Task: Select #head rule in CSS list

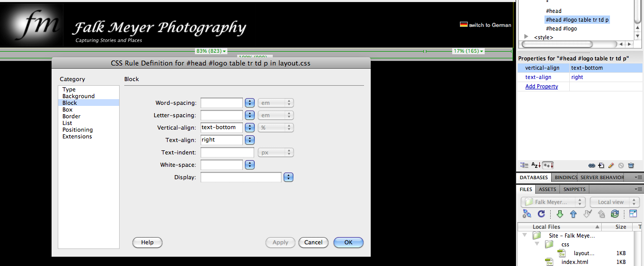Action: 554,11
